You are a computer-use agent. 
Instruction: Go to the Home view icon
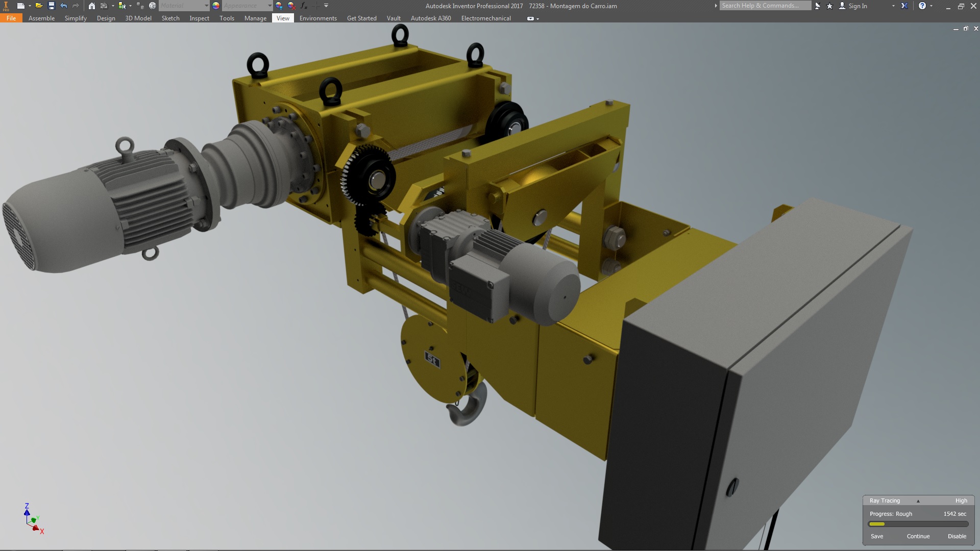tap(91, 6)
